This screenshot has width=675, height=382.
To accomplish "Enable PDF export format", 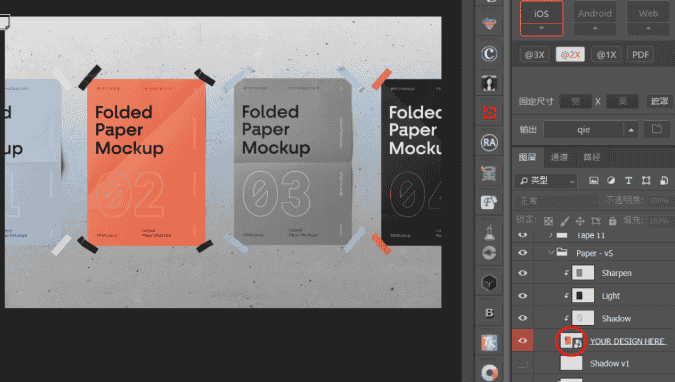I will pos(641,55).
